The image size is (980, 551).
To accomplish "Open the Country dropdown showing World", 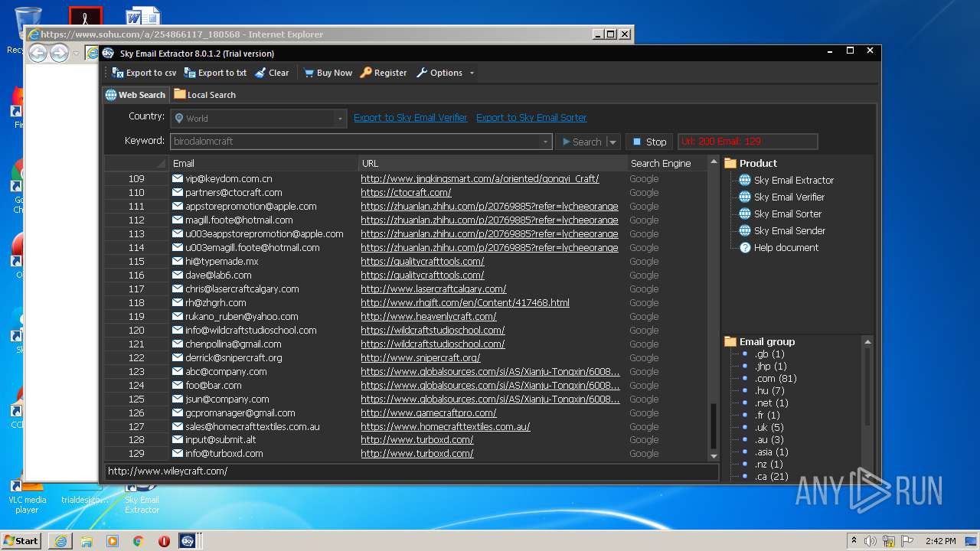I will (259, 119).
